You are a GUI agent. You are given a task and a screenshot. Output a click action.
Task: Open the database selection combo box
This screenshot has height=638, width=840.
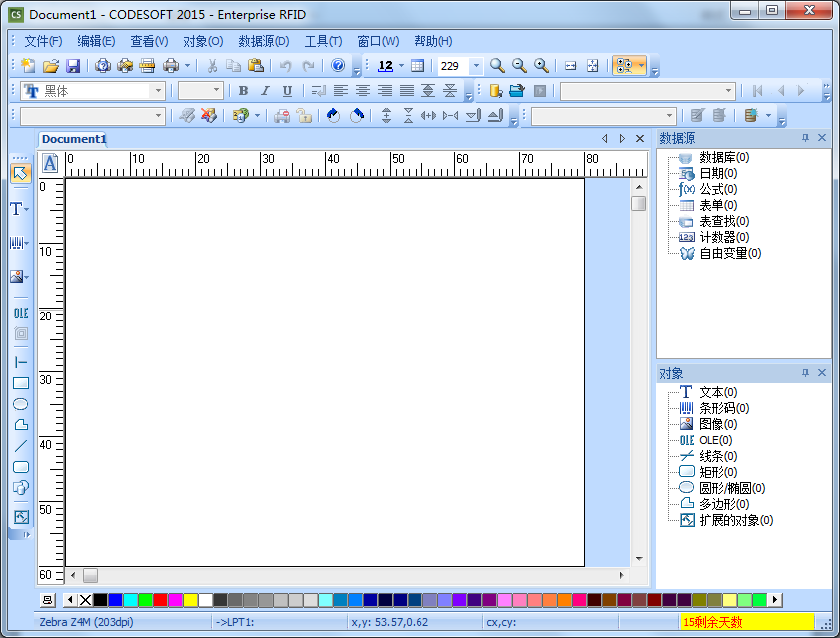647,91
